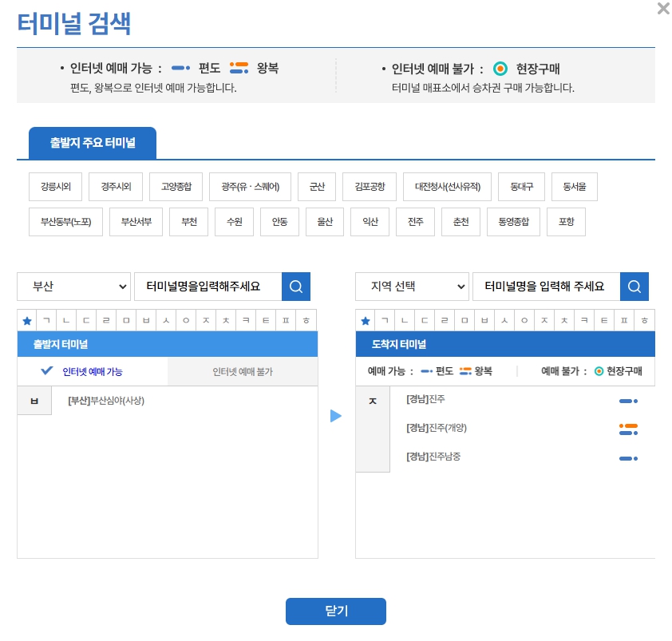Click the destination terminal name input field
672x641 pixels.
[x=546, y=286]
